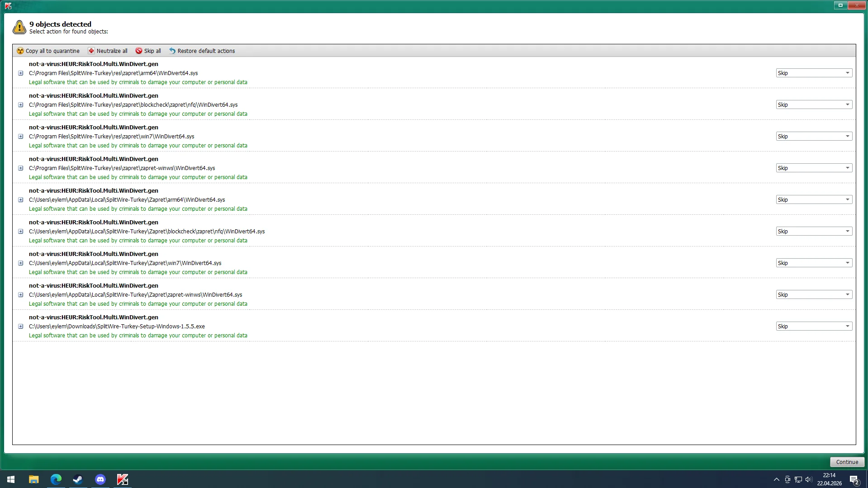Select path ending Local\SplitWire-Turkey\Zapret\win7\WinDivert64.sys

point(125,263)
